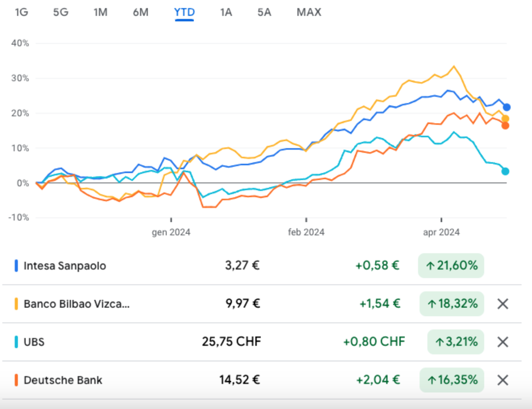Click the +0,58 € change value
The width and height of the screenshot is (532, 409).
point(377,266)
